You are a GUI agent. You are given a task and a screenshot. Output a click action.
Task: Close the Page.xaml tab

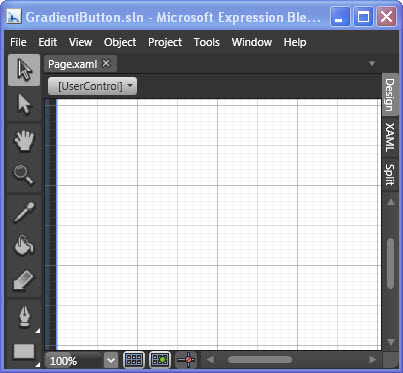point(106,63)
